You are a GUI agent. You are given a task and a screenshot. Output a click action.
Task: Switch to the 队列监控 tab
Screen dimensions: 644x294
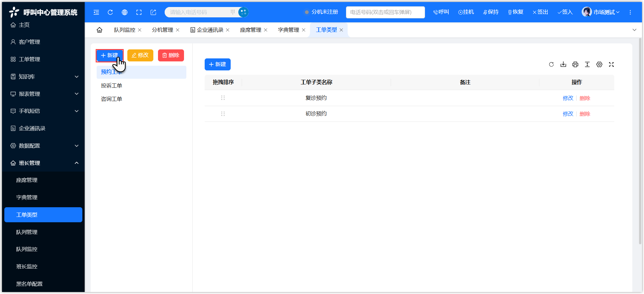tap(124, 30)
